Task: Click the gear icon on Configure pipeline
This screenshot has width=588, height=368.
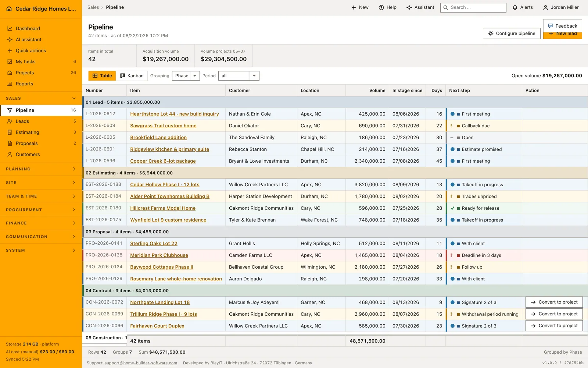Action: point(491,33)
